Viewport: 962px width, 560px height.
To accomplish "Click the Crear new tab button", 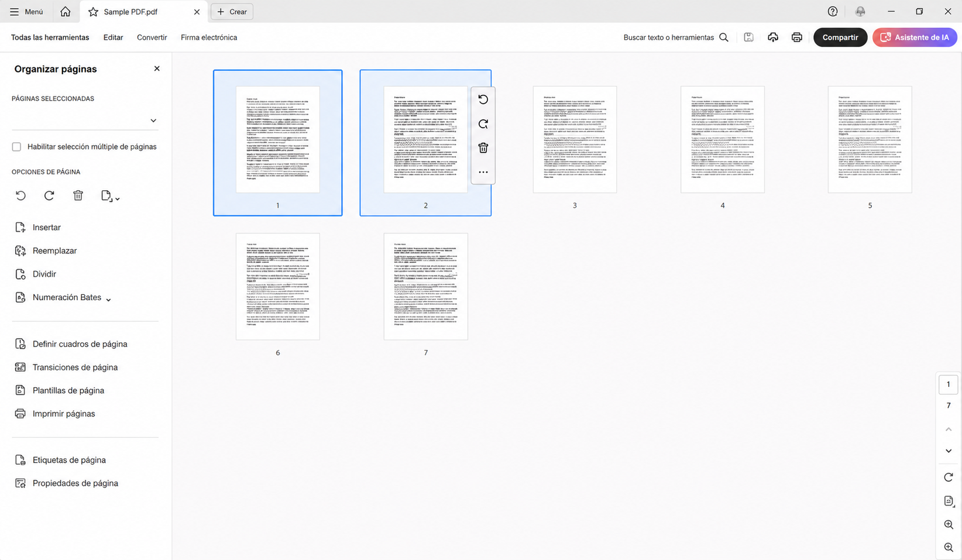I will [232, 12].
